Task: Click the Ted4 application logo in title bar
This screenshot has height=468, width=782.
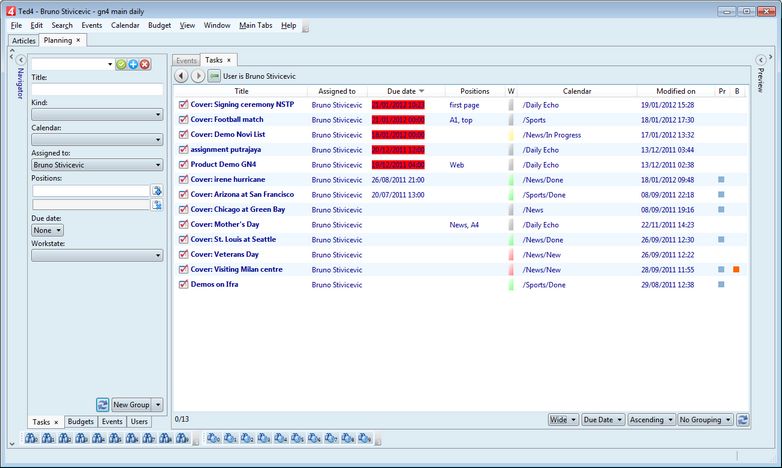Action: (x=10, y=10)
